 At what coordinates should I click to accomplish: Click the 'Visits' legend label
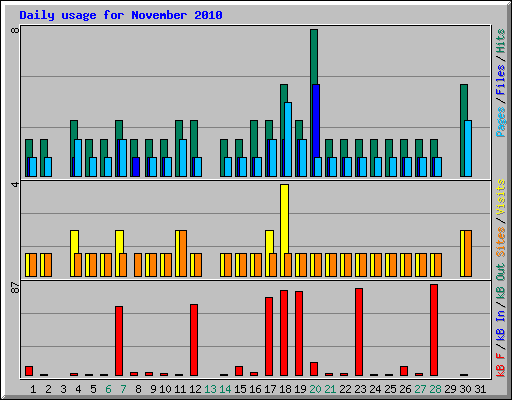(x=501, y=197)
